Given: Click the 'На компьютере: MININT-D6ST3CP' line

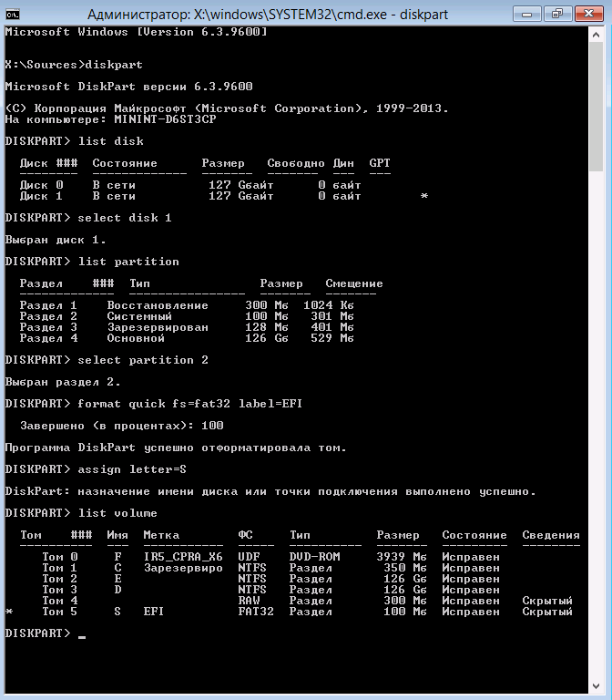Looking at the screenshot, I should [x=110, y=119].
